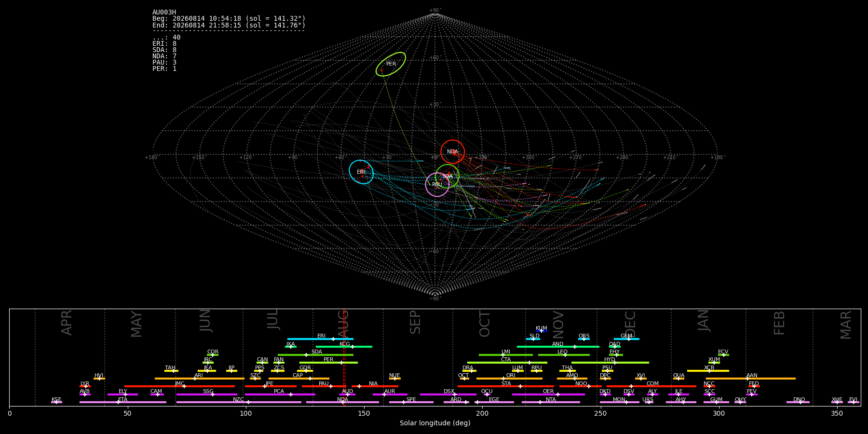868x434 pixels.
Task: Click the 'NDA: 7' count in the legend
Action: point(164,56)
